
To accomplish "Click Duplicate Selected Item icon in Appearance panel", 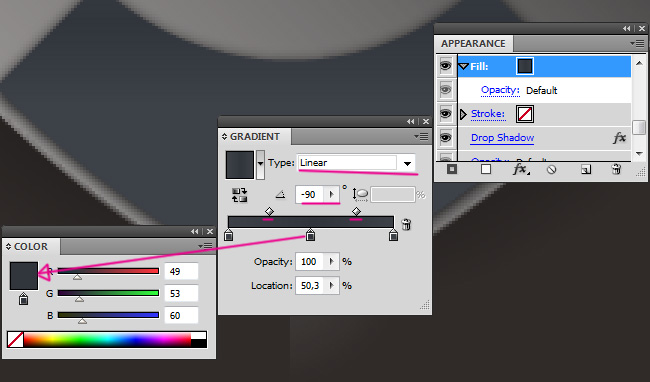I will tap(586, 169).
